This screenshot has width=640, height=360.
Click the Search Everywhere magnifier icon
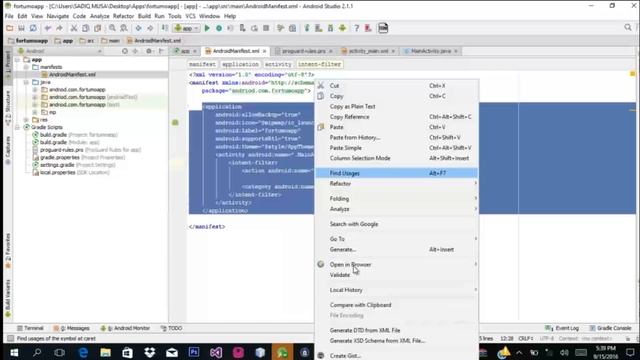[x=628, y=28]
